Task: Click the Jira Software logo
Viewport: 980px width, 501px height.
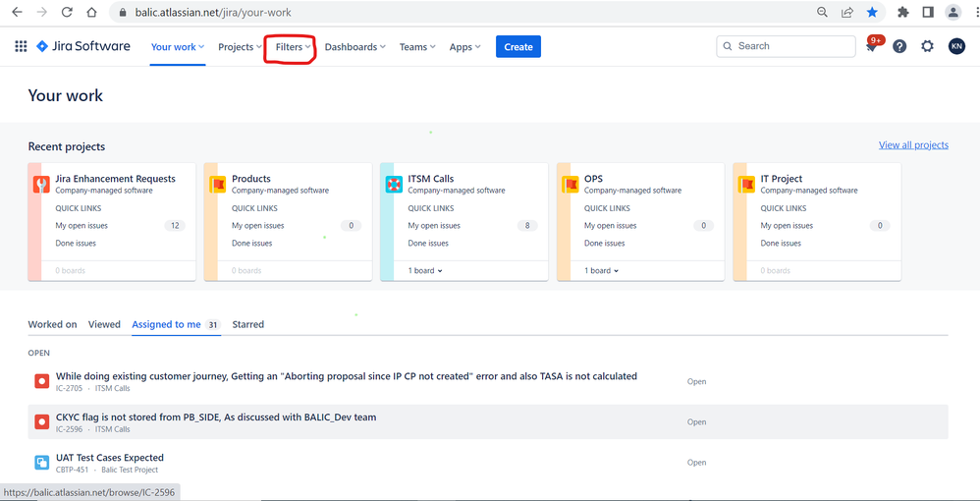Action: tap(83, 46)
